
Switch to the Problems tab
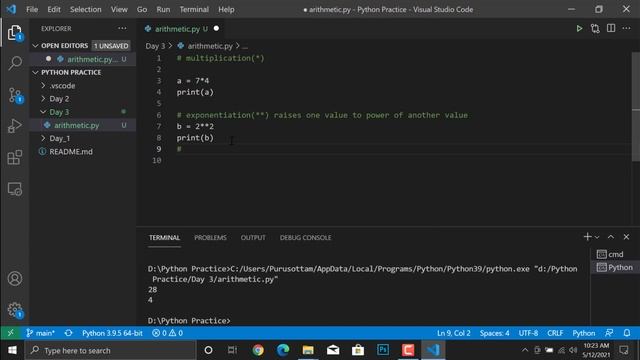coord(210,238)
